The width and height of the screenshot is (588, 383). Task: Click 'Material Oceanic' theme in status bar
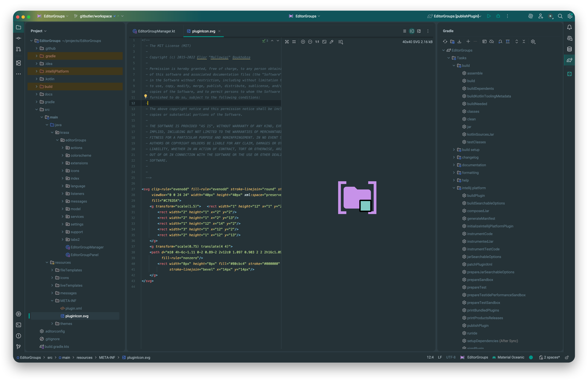(511, 357)
